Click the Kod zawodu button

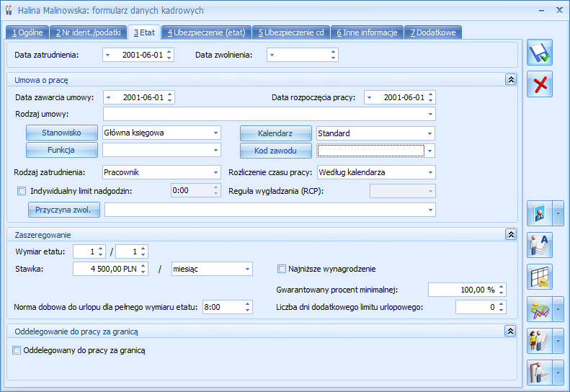tap(275, 151)
